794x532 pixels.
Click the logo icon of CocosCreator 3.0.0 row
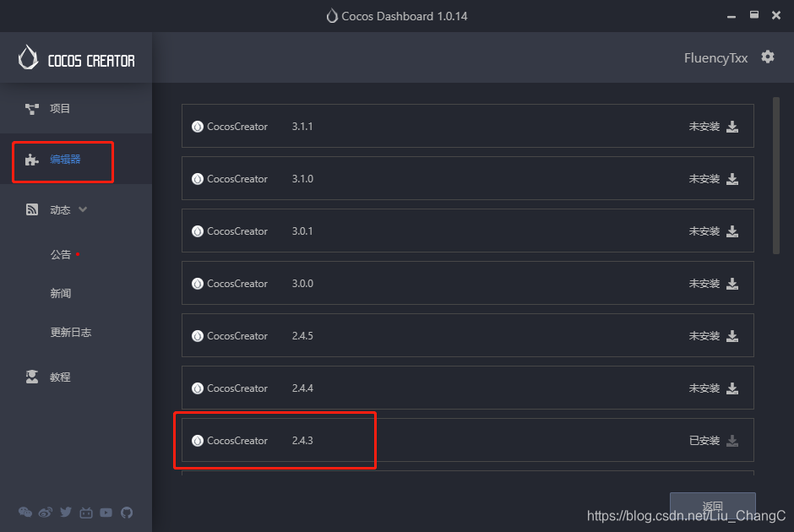coord(198,284)
